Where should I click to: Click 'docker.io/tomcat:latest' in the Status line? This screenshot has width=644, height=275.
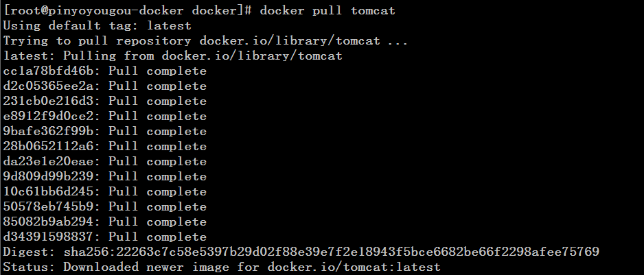point(354,267)
